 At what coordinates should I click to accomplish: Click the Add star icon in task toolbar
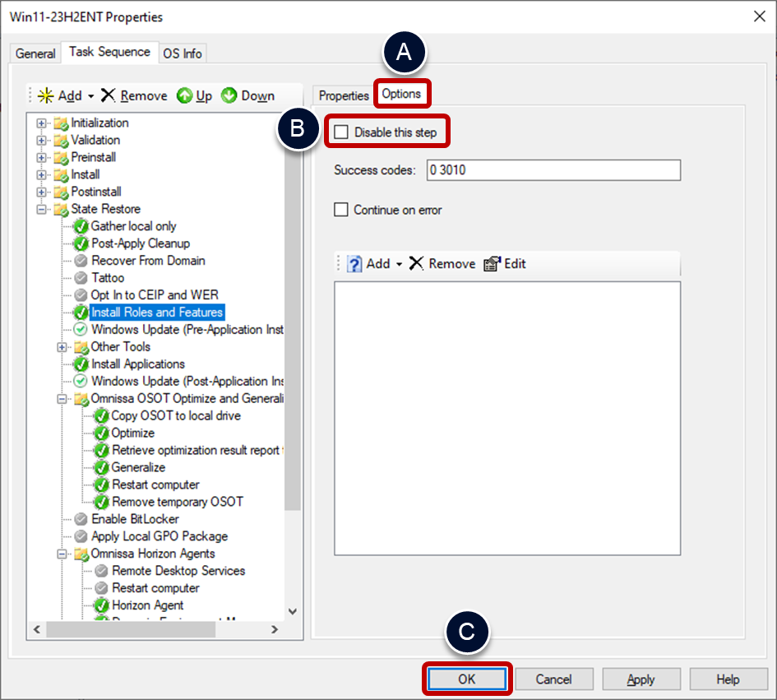tap(45, 96)
